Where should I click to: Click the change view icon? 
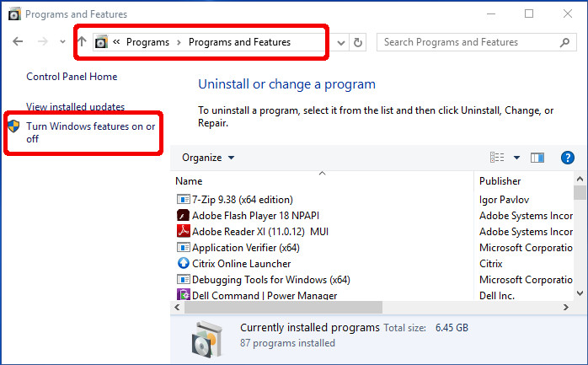coord(497,158)
